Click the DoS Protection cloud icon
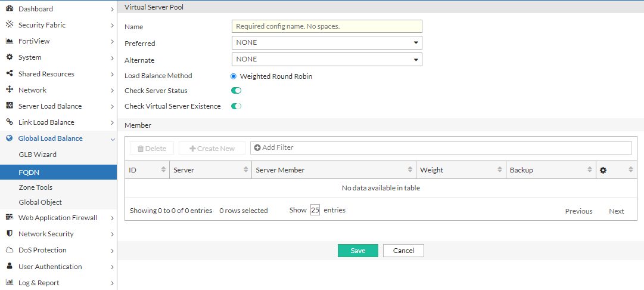The height and width of the screenshot is (290, 644). (10, 250)
